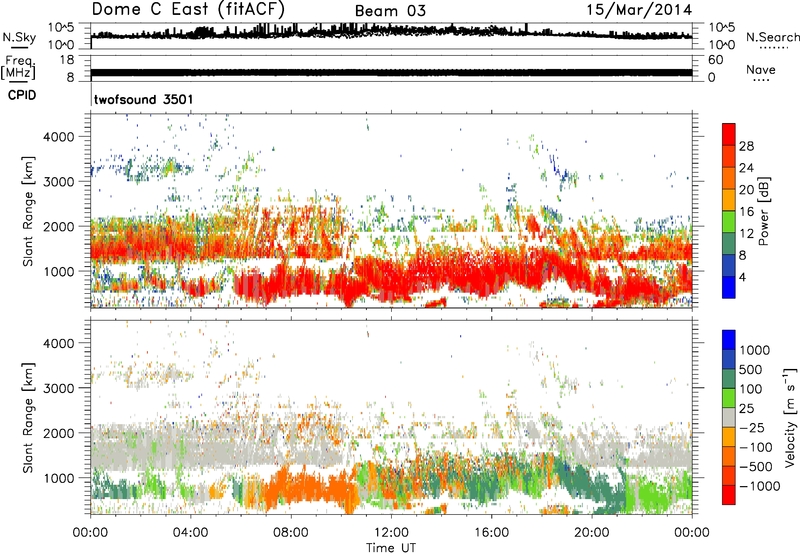Click the 'Time UT' axis title
This screenshot has width=800, height=554.
tap(391, 548)
